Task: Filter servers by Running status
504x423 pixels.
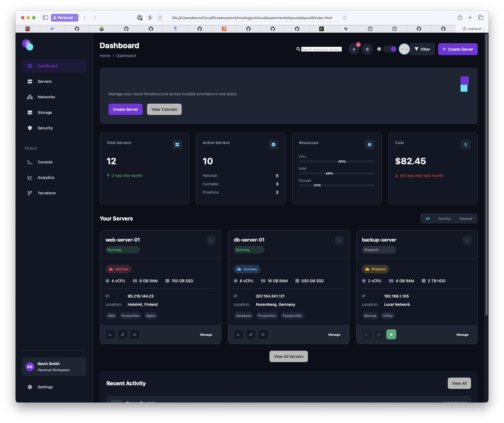Action: pos(444,219)
